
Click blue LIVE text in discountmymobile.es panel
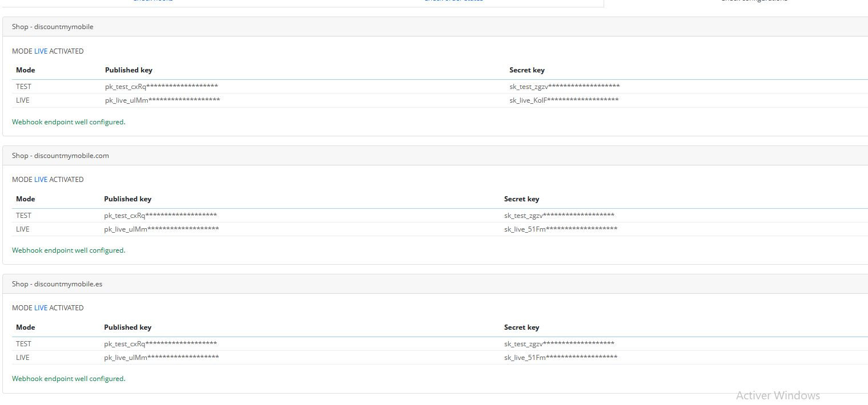tap(41, 308)
